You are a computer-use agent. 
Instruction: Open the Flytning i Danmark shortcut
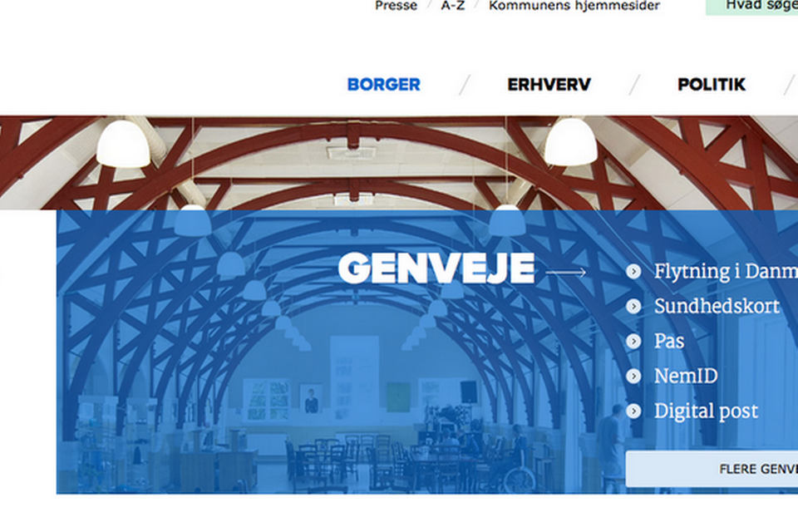tap(726, 271)
